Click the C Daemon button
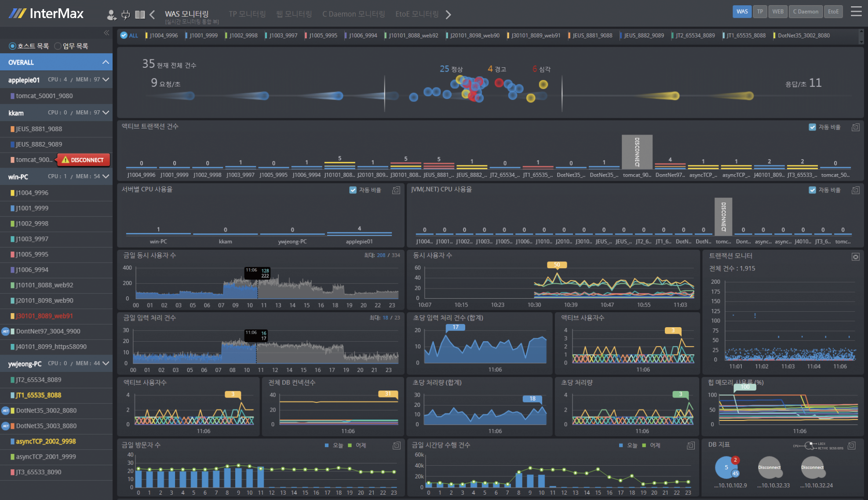This screenshot has width=868, height=500. coord(805,12)
